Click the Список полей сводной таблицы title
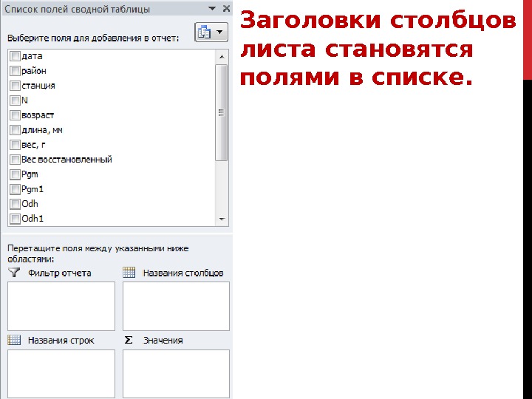Viewport: 532px width, 399px height. coord(78,9)
